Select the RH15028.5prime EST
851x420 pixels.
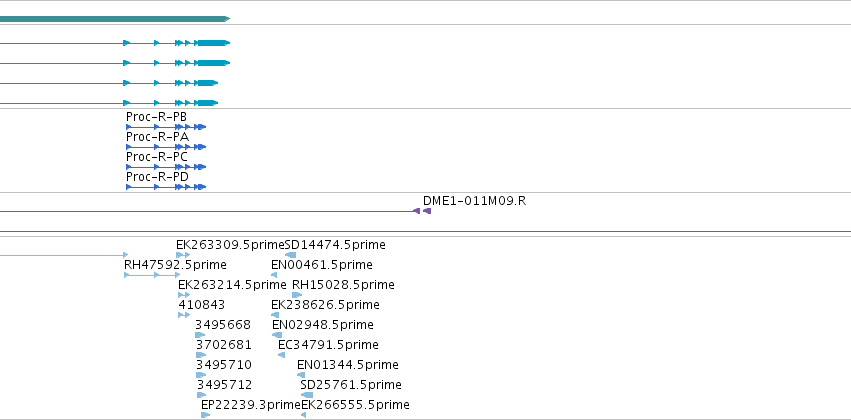[x=343, y=285]
